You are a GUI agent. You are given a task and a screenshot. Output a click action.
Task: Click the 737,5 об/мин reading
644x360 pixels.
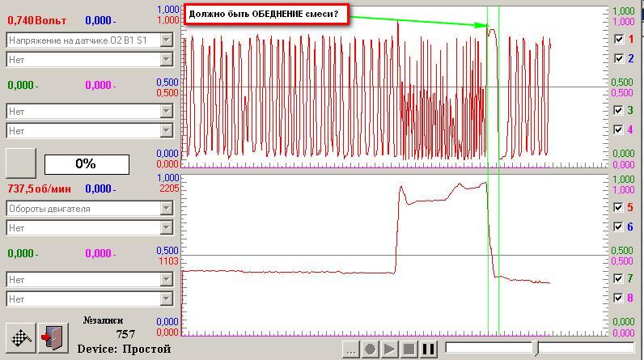[39, 188]
